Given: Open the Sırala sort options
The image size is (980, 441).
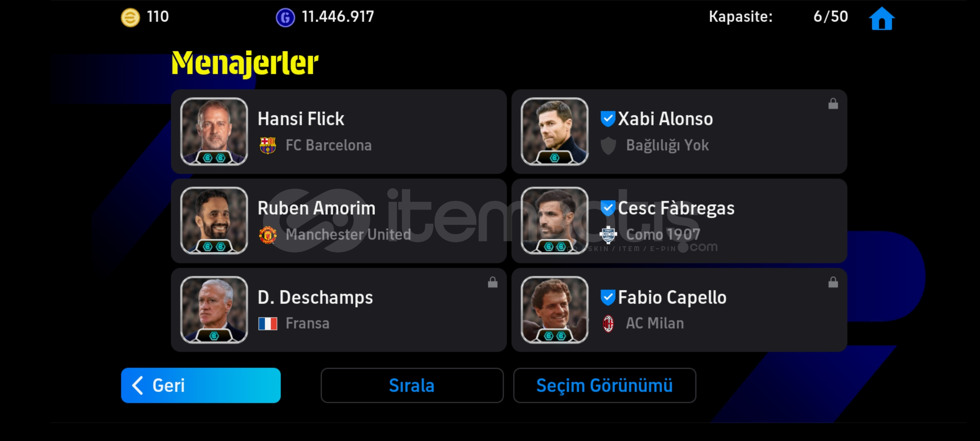Looking at the screenshot, I should pyautogui.click(x=412, y=385).
